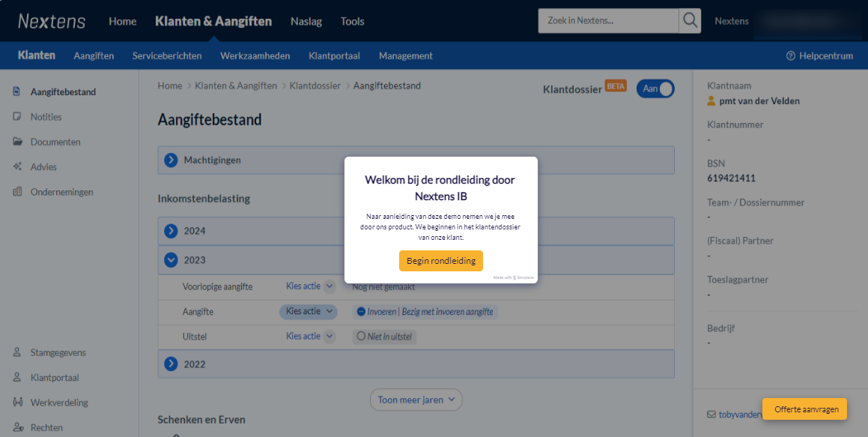Click the Made with Storylane label
This screenshot has width=868, height=437.
pyautogui.click(x=513, y=277)
